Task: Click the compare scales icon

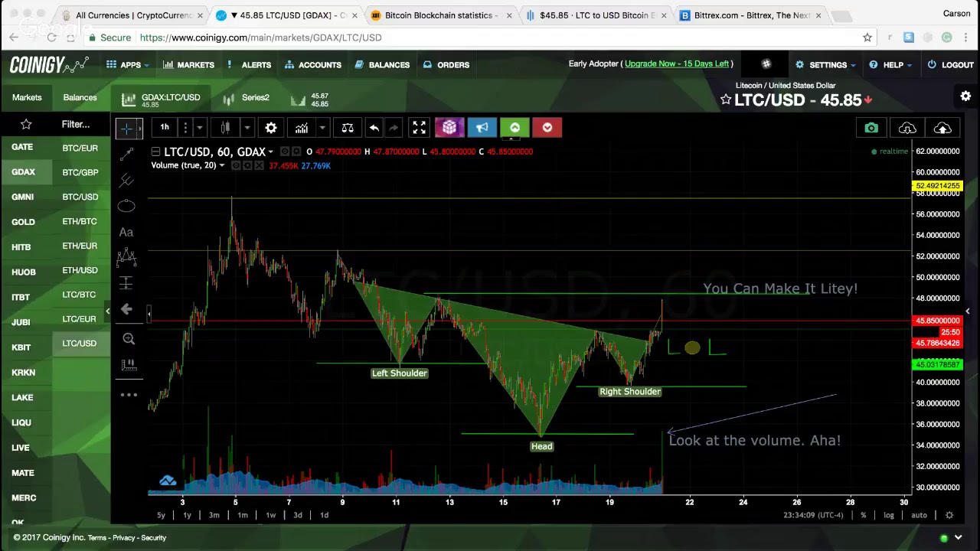Action: pyautogui.click(x=348, y=128)
